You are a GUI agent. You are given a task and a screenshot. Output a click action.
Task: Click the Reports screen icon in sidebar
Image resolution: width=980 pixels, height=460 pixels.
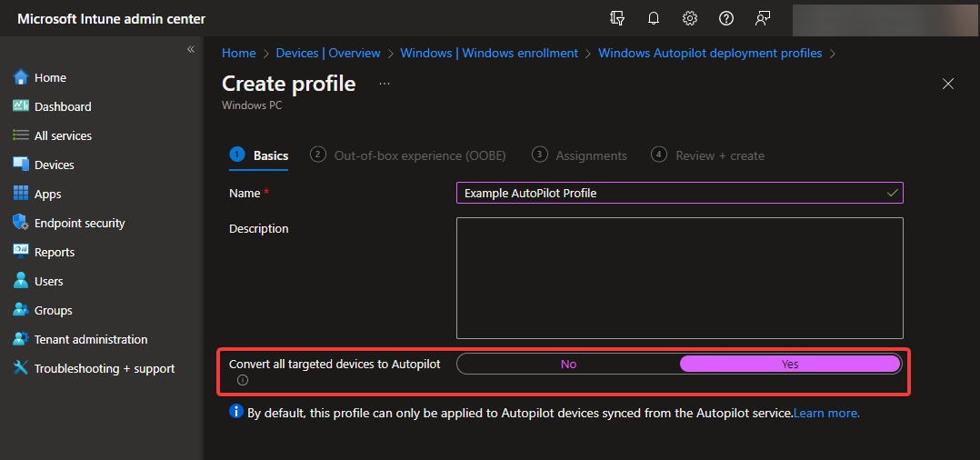[x=21, y=251]
